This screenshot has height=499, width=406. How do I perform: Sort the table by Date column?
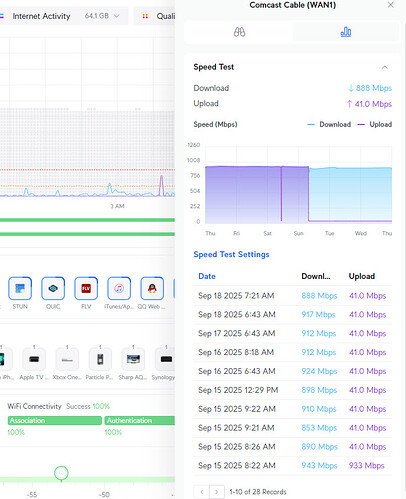coord(207,276)
